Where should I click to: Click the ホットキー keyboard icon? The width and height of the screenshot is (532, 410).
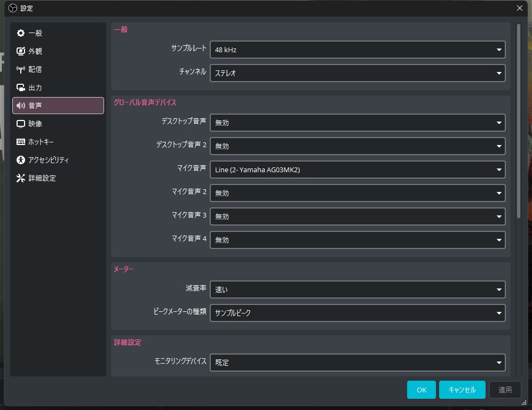(x=21, y=142)
